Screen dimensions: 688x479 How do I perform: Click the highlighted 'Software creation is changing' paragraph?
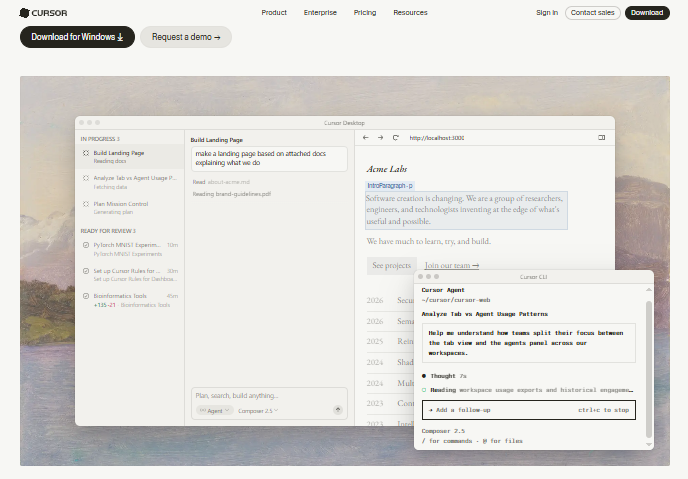point(466,210)
